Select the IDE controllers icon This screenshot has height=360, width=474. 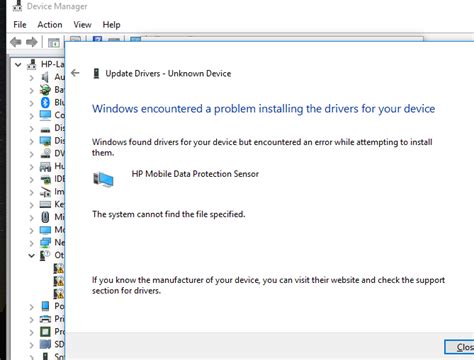(x=45, y=179)
